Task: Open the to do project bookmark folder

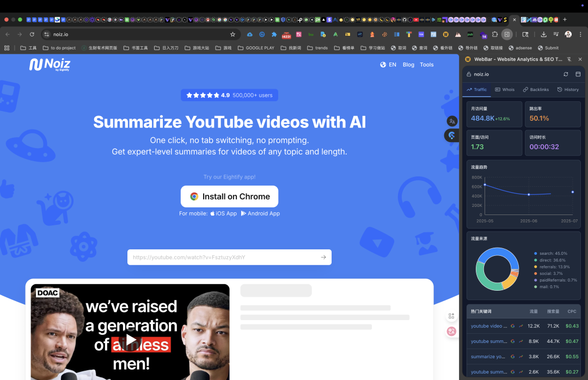Action: [59, 48]
